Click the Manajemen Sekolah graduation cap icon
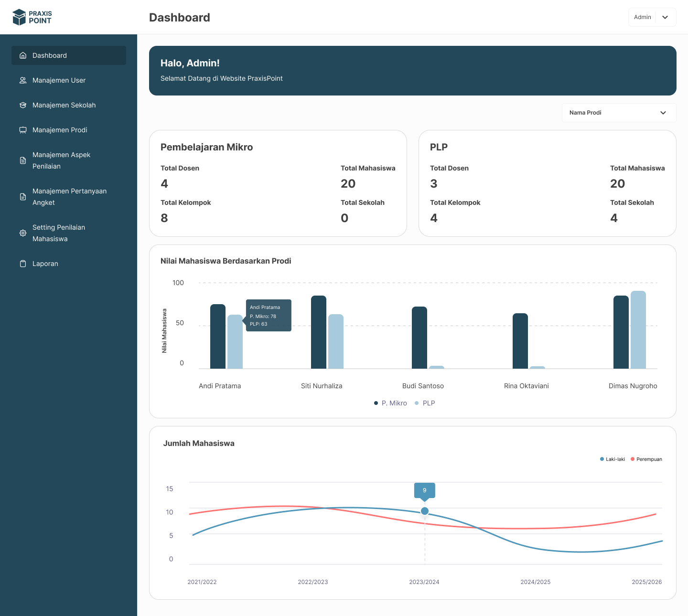688x616 pixels. pos(23,105)
